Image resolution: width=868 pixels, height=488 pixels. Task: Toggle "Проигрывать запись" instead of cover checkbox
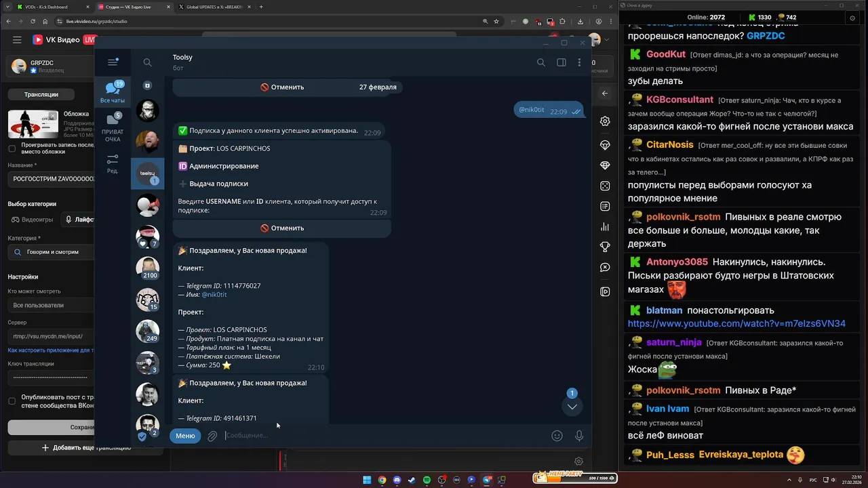(x=12, y=148)
